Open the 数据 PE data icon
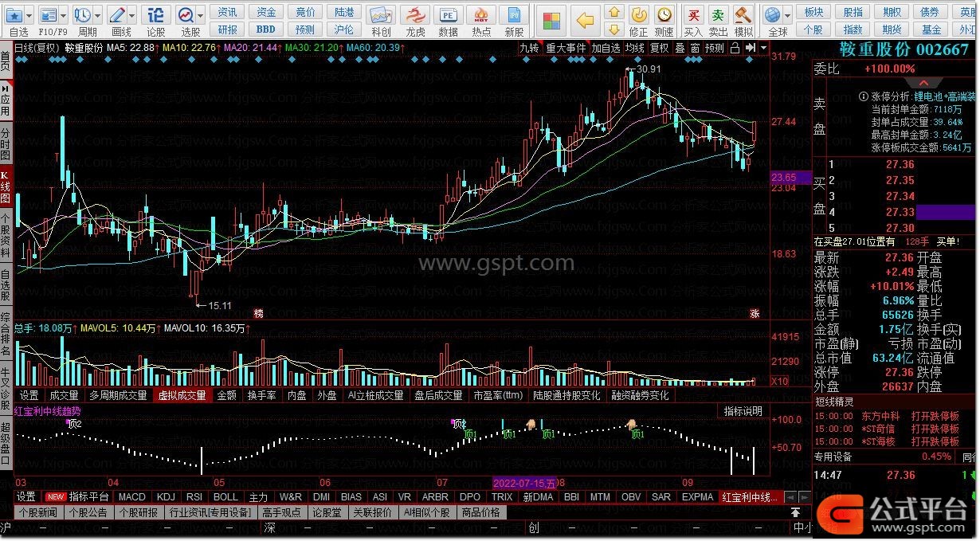Viewport: 980px width, 541px height. (x=449, y=16)
